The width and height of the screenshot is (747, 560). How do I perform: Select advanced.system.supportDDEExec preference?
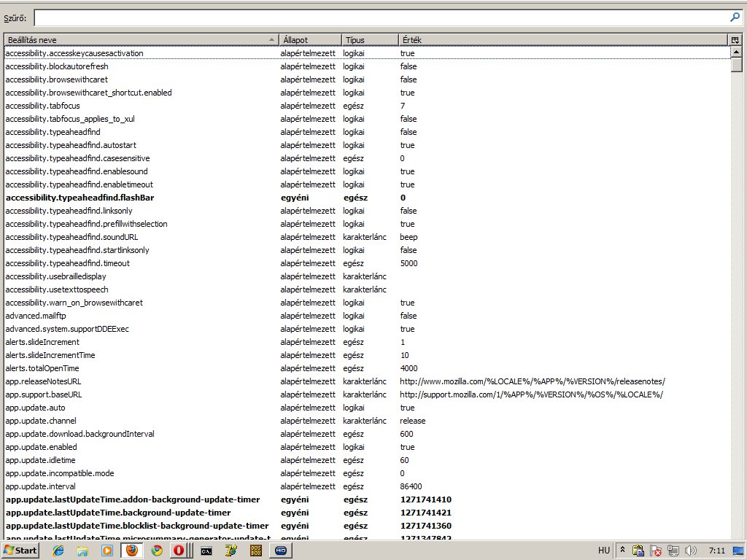(367, 329)
